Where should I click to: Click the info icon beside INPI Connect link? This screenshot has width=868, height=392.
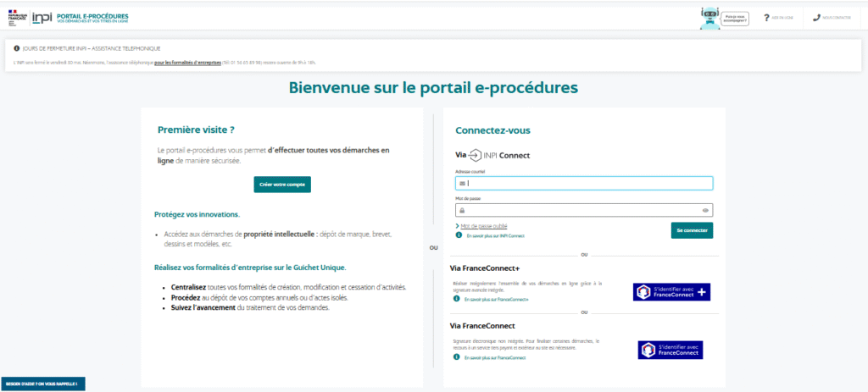click(x=459, y=235)
